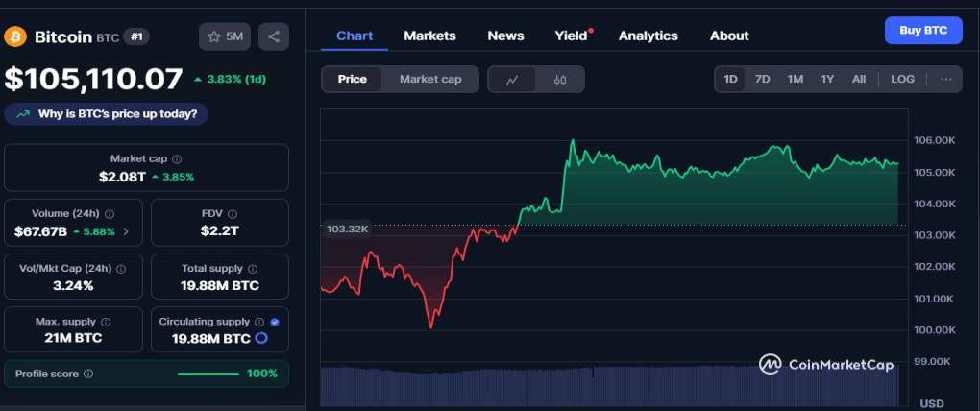Show Circulating supply info icon

pos(258,323)
